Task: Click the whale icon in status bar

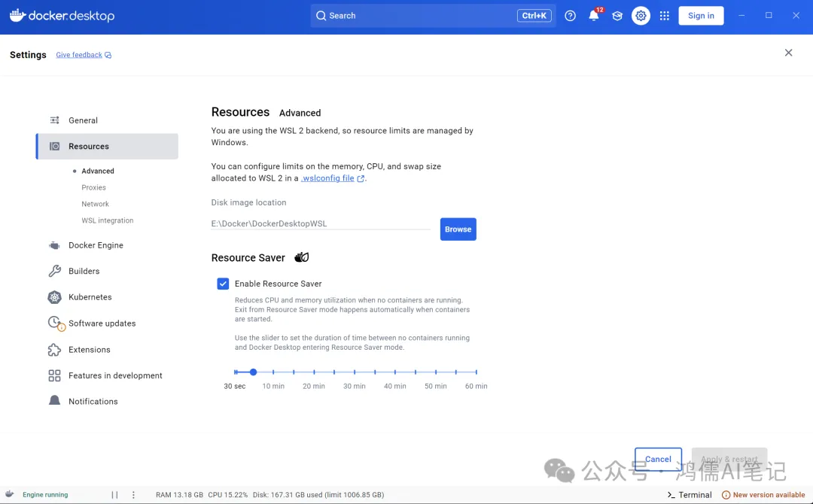Action: coord(9,494)
